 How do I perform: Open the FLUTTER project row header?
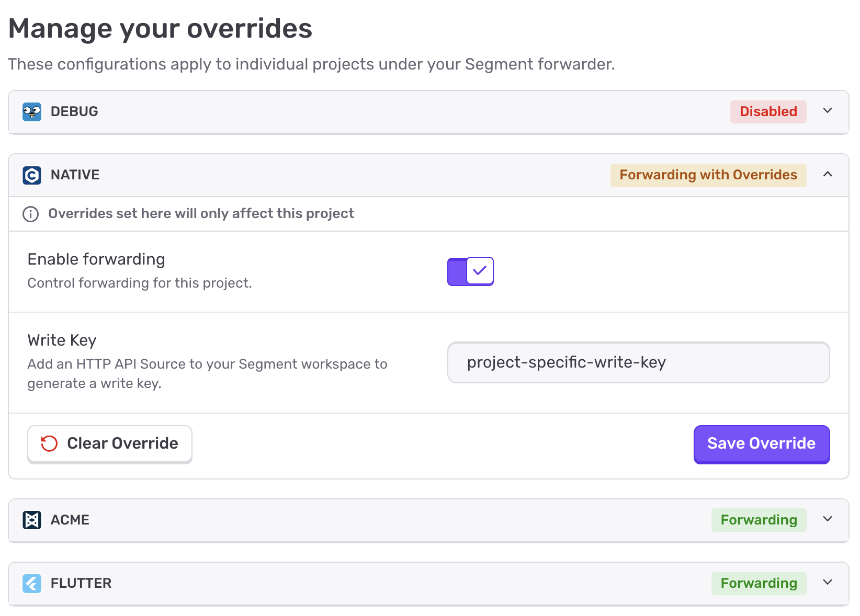[x=366, y=583]
